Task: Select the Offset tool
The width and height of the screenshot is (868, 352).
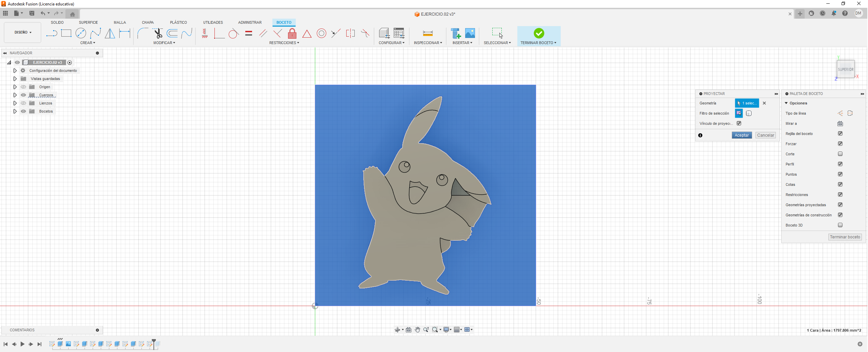Action: click(x=172, y=33)
